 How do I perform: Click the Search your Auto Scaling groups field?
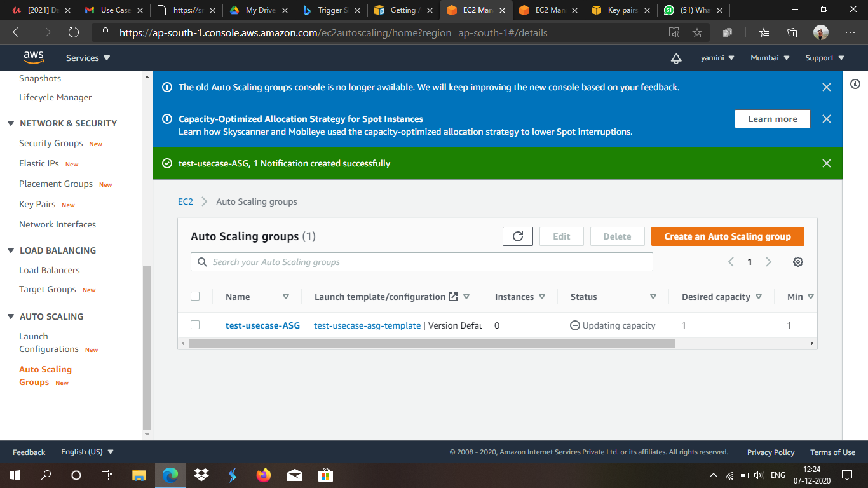[422, 262]
